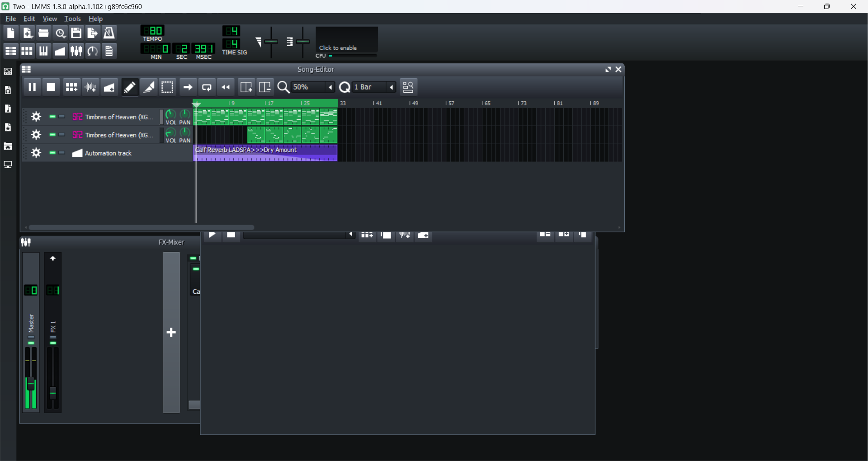
Task: Create a new project from template
Action: click(27, 33)
